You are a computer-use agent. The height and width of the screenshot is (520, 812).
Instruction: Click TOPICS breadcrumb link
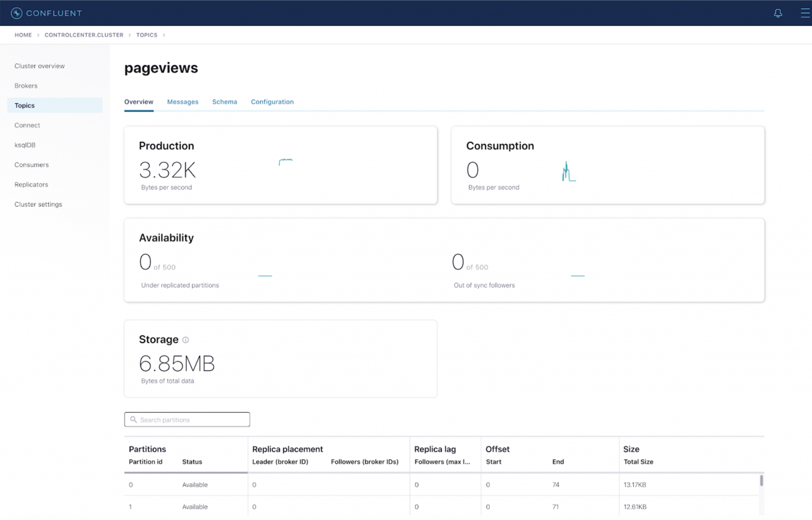click(146, 35)
